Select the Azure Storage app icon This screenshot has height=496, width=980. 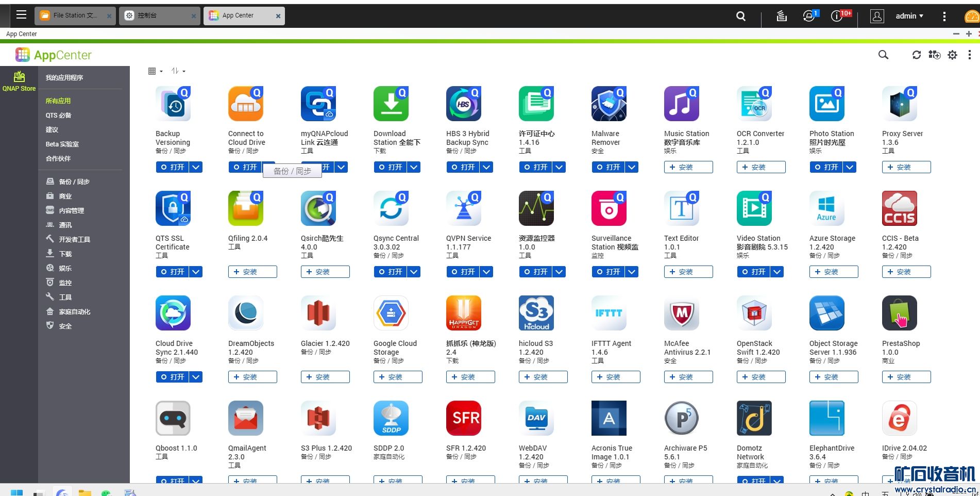pyautogui.click(x=827, y=208)
